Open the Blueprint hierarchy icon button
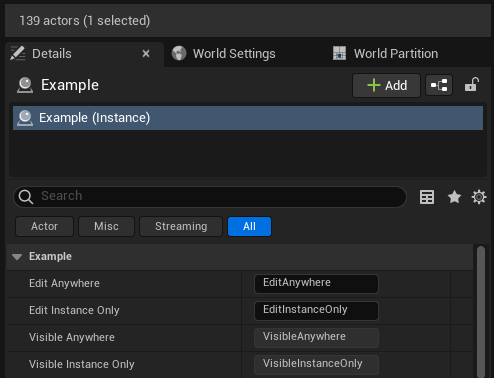The width and height of the screenshot is (494, 378). coord(439,85)
